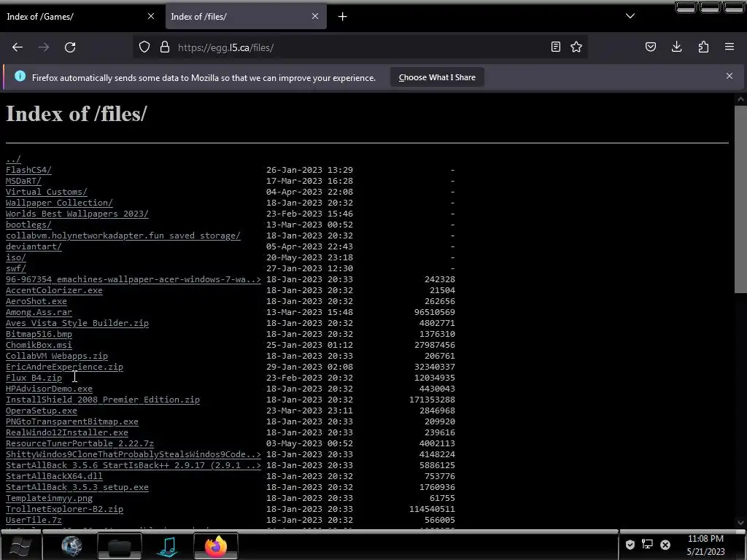Open collabvm.holynetworkadapter.fun saved storage/ folder
Screen dimensions: 747x560
123,236
